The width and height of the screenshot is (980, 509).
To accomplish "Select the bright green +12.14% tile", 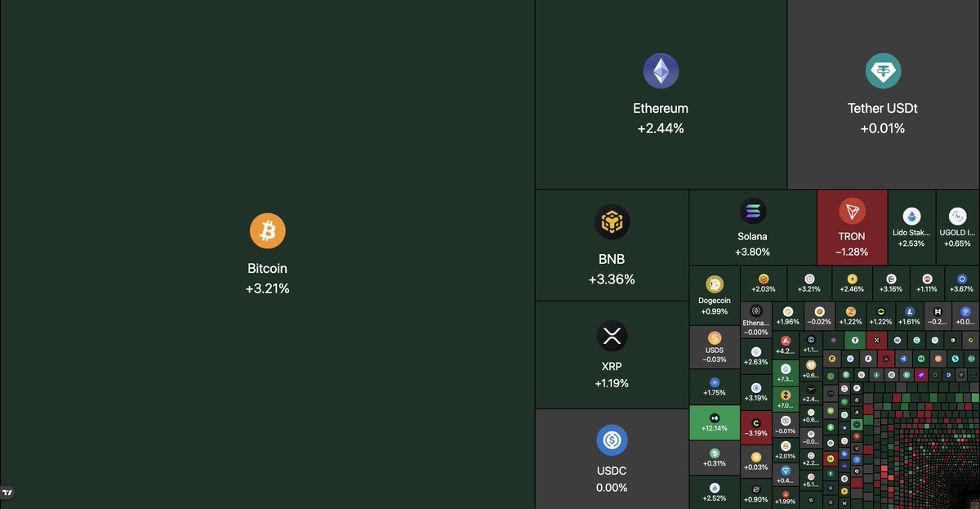I will point(714,422).
